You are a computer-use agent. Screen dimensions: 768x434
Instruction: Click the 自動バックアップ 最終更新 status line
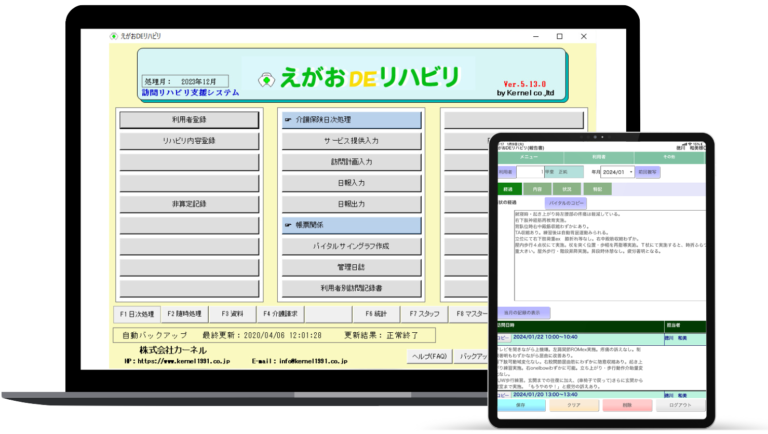click(274, 336)
